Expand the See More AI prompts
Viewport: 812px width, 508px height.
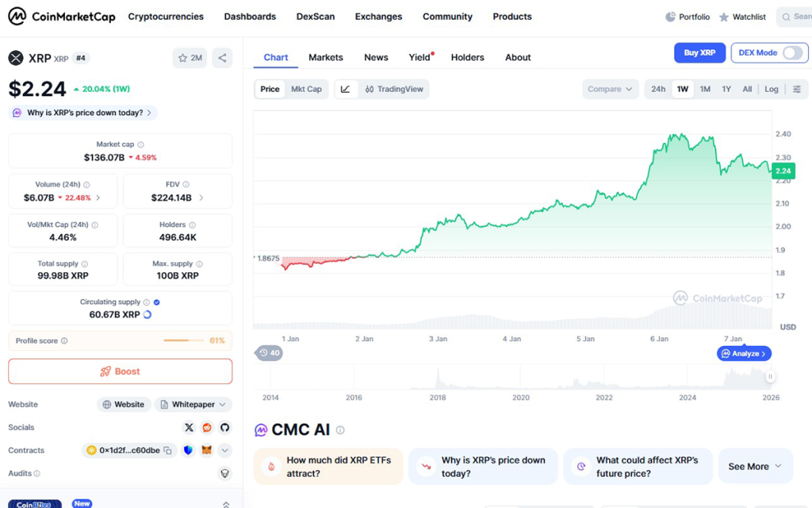click(755, 467)
